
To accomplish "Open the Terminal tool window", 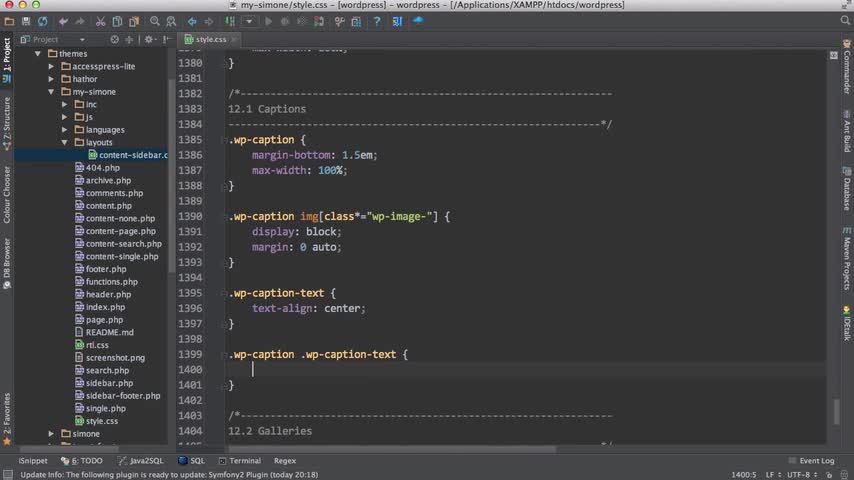I will (240, 461).
